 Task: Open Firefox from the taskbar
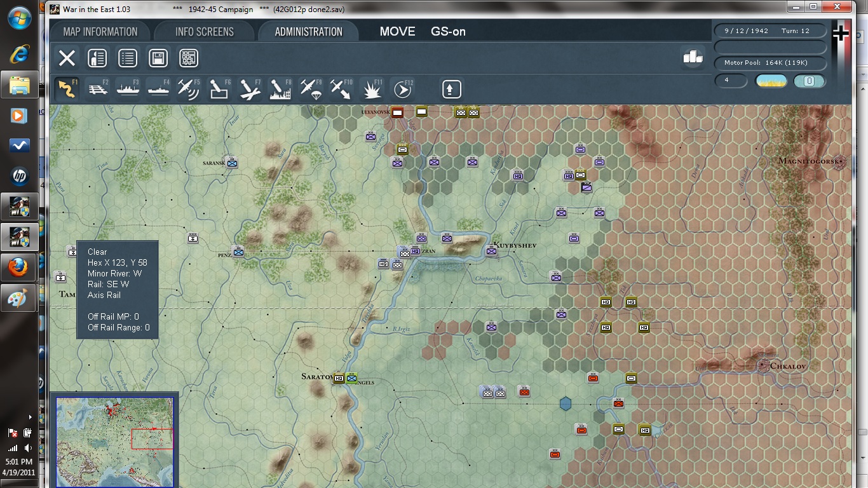pyautogui.click(x=19, y=268)
